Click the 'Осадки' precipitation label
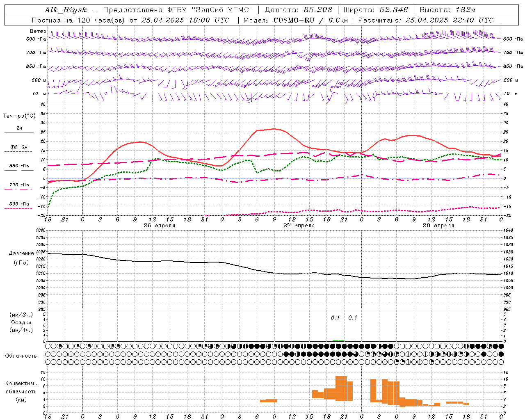Viewport: 525px width, 420px height. coord(21,322)
